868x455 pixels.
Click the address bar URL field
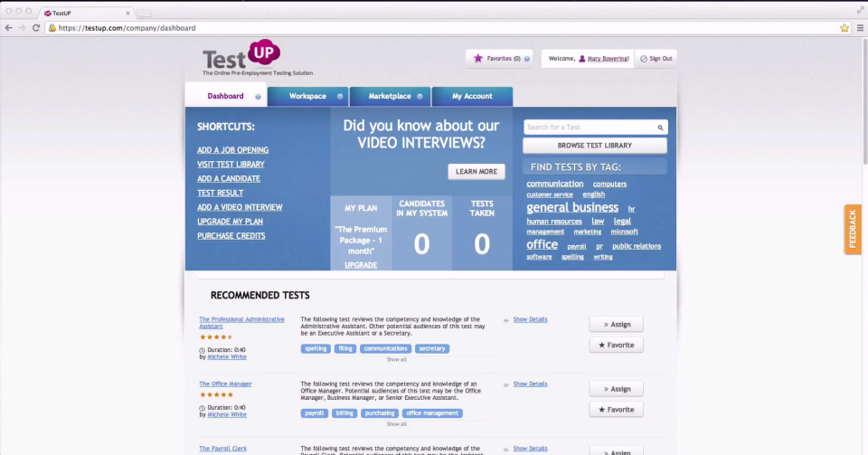coord(443,28)
